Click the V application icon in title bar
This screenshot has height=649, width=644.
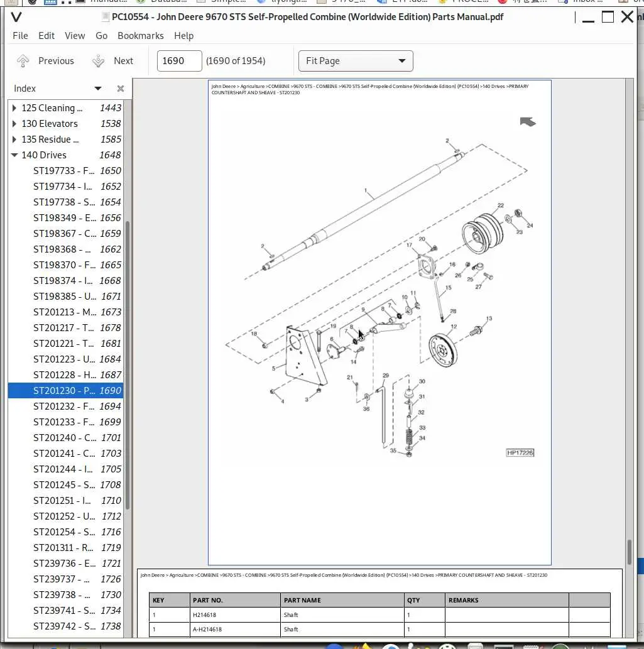[x=16, y=17]
